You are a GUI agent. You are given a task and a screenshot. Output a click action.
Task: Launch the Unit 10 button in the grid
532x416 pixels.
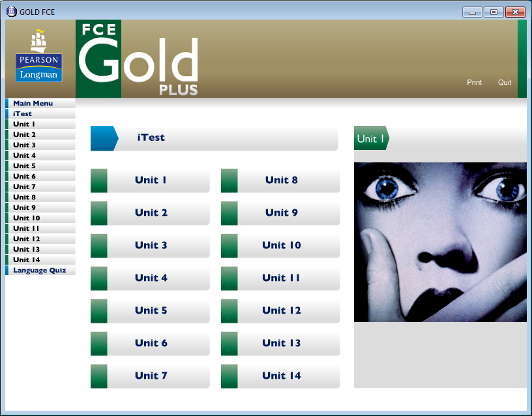(281, 245)
